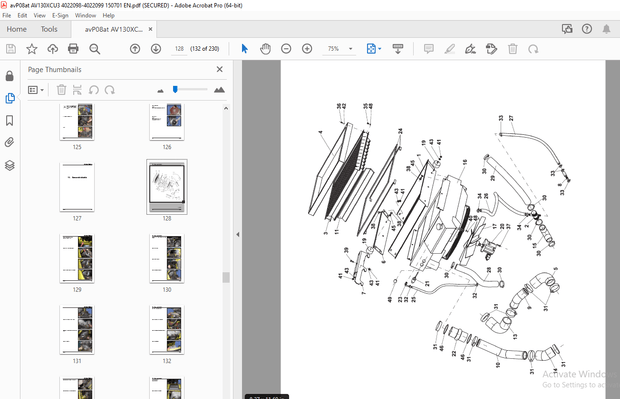
Task: Select page 125 thumbnail
Action: point(77,122)
